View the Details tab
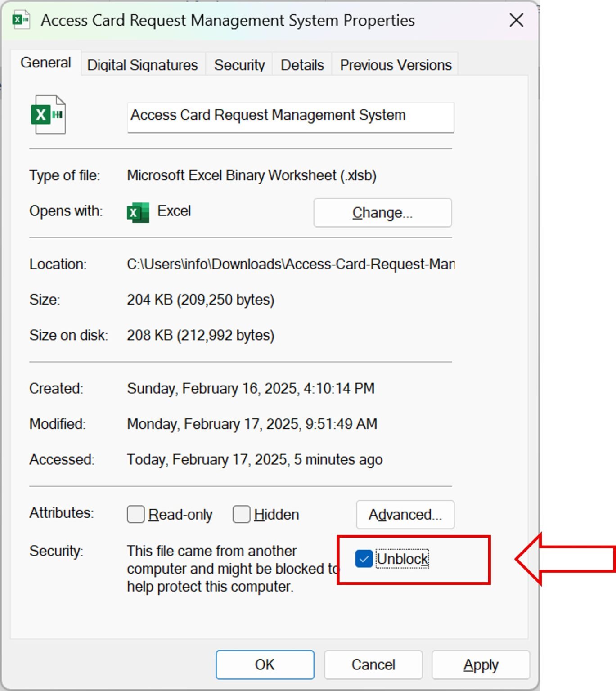The width and height of the screenshot is (616, 691). [301, 64]
